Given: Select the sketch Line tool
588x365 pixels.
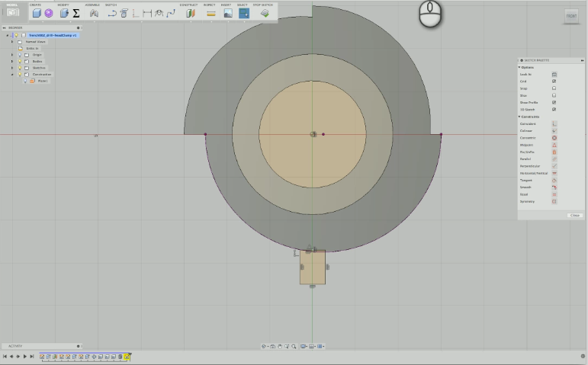Looking at the screenshot, I should (112, 14).
